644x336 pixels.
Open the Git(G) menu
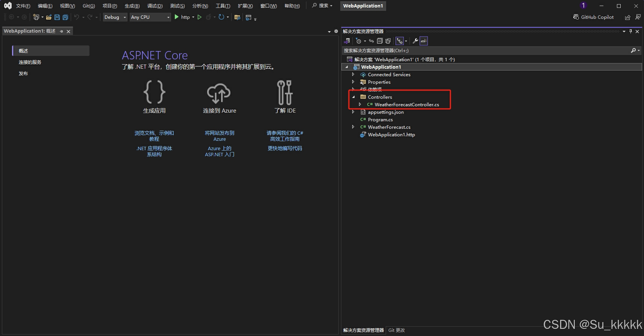(x=89, y=6)
